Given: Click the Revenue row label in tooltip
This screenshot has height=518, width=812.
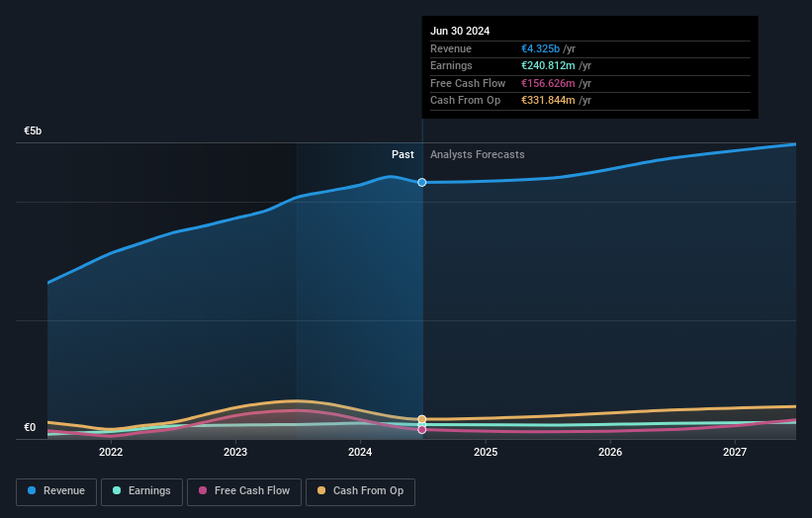Looking at the screenshot, I should 451,48.
